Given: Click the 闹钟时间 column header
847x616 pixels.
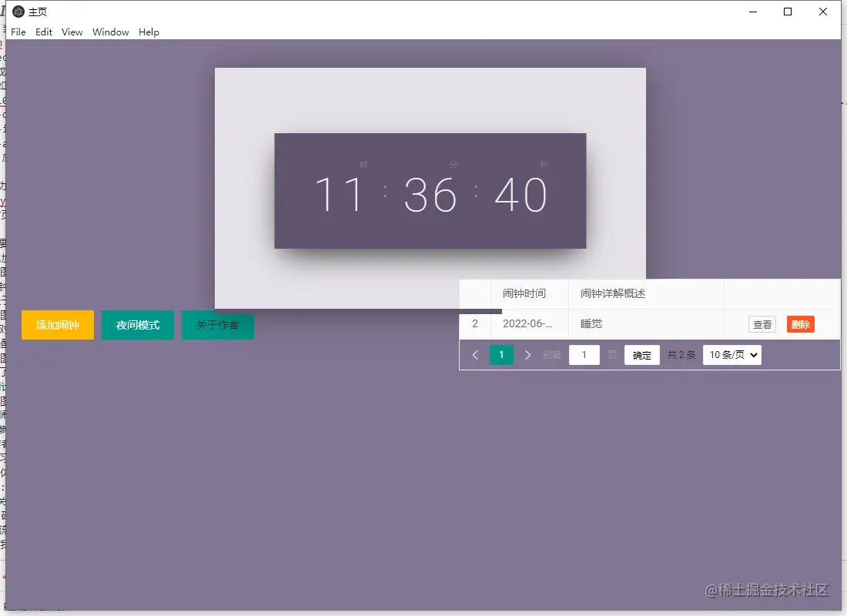Looking at the screenshot, I should (x=530, y=293).
